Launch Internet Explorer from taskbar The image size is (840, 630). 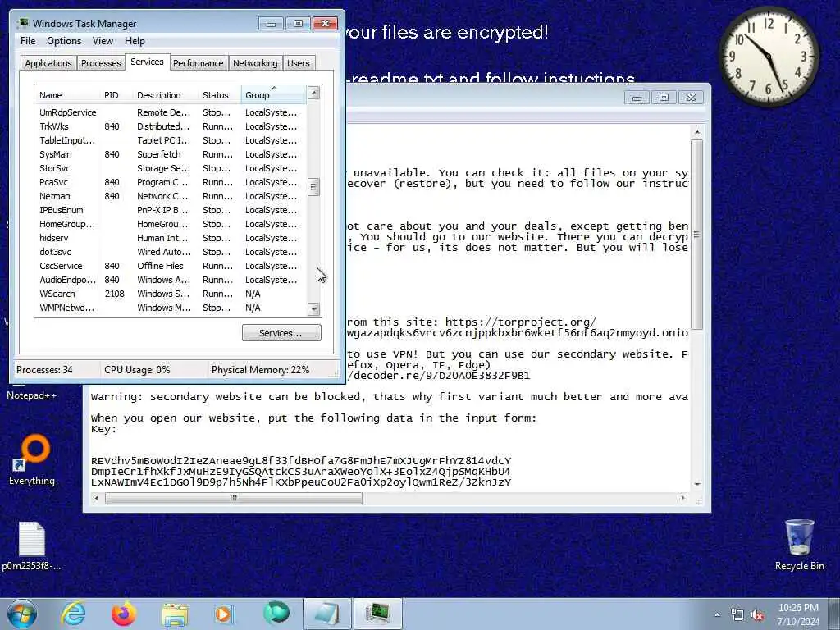pyautogui.click(x=73, y=614)
